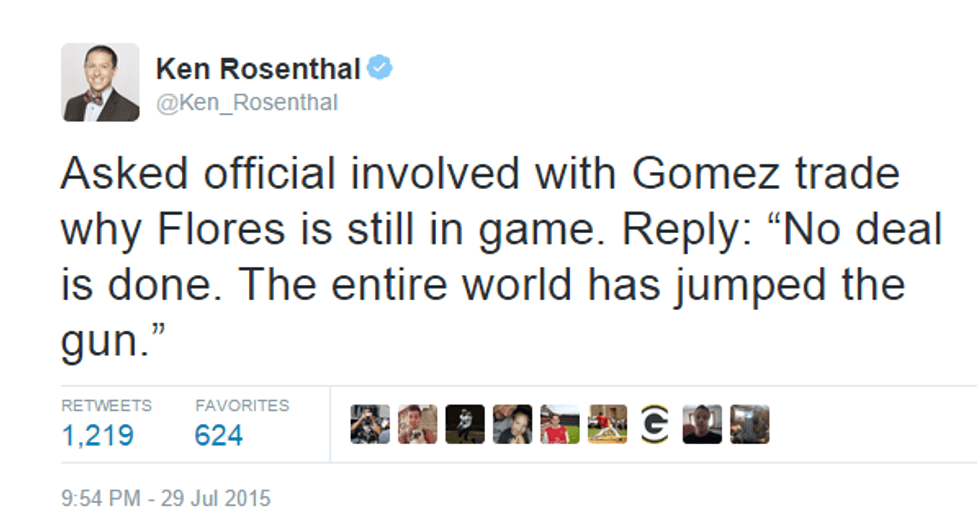
Task: Click the bow tie in profile photo
Action: pos(94,98)
